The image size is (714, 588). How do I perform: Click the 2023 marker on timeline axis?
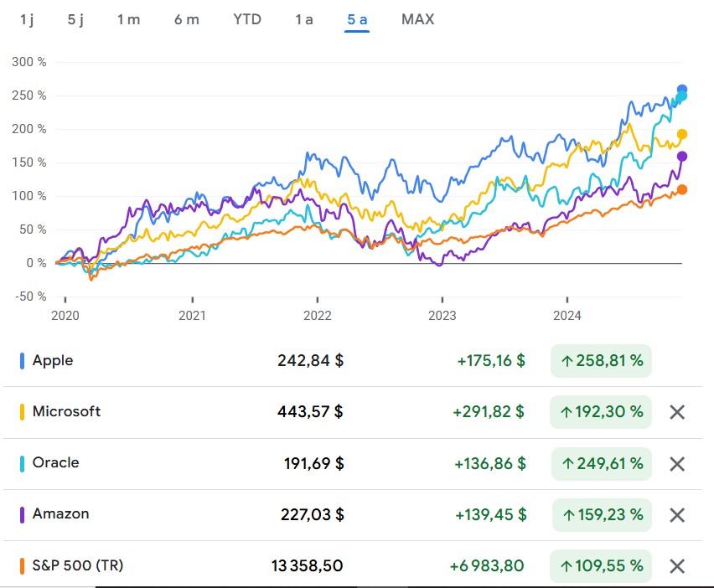pos(442,316)
